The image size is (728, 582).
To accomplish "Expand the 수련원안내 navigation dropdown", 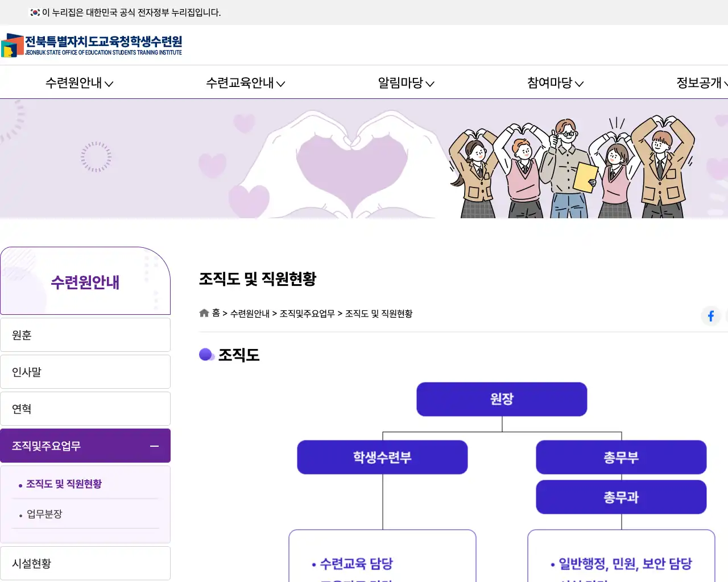I will 79,82.
